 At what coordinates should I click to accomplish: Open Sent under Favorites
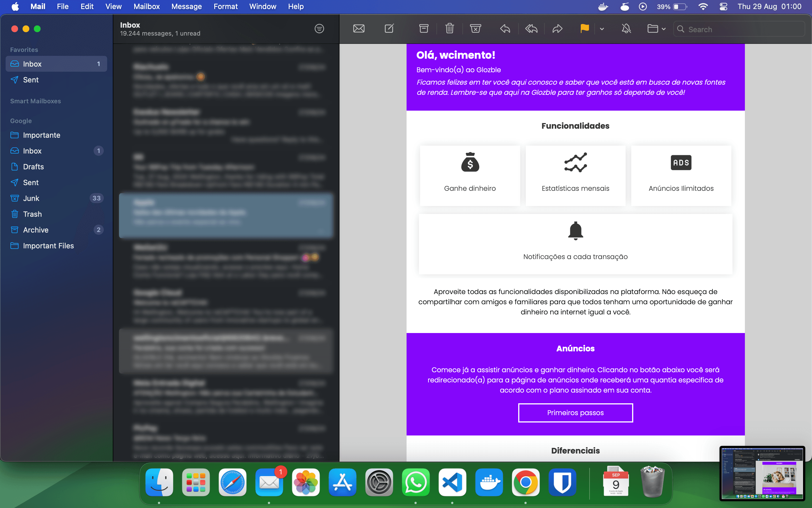click(x=56, y=80)
